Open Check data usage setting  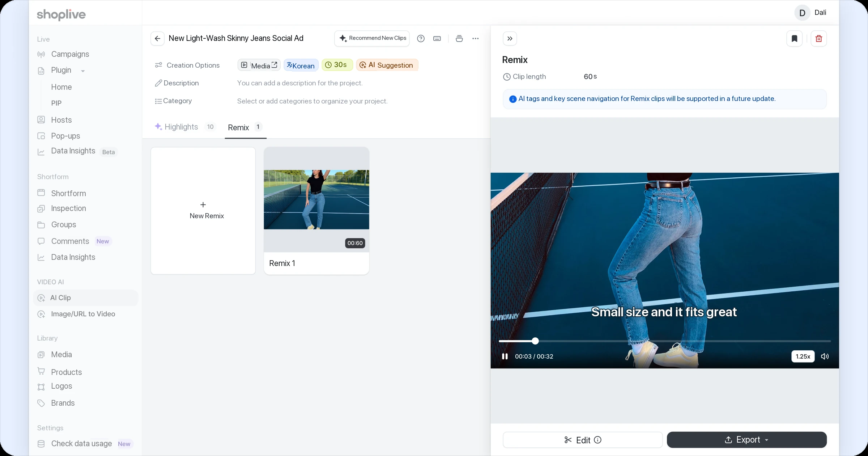click(81, 444)
